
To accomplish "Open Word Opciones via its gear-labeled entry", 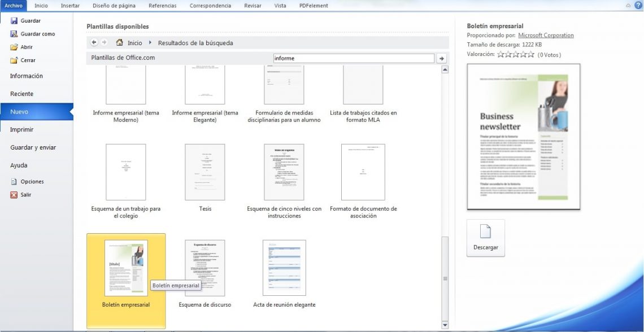I will tap(14, 181).
